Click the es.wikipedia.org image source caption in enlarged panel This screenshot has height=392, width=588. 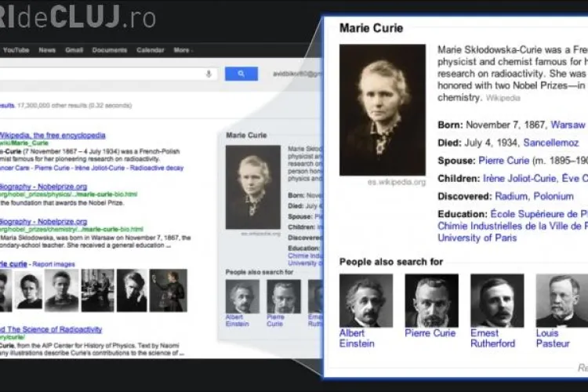click(x=397, y=182)
